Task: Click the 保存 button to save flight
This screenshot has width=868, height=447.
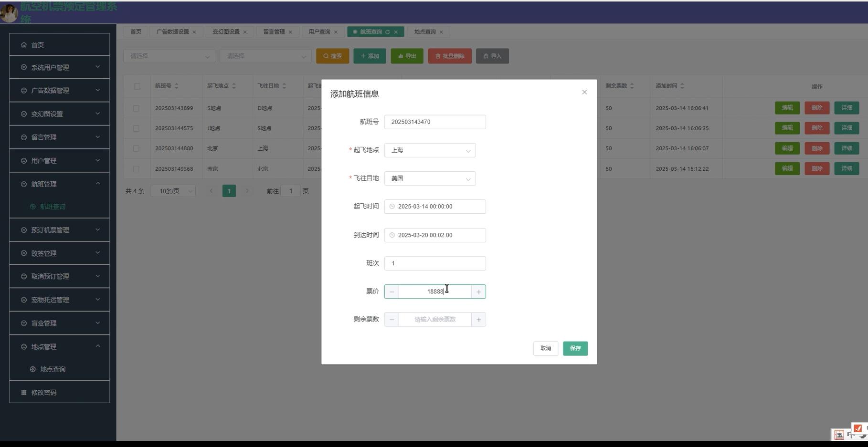Action: tap(575, 348)
